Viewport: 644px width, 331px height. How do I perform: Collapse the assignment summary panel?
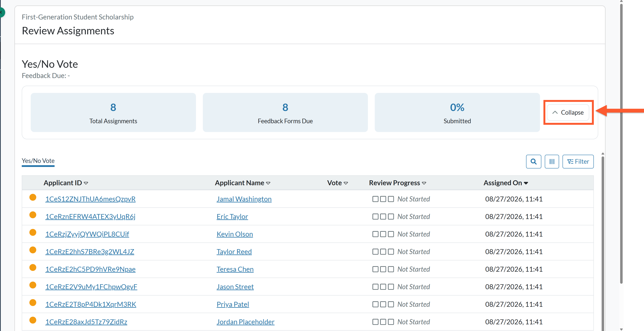[568, 113]
